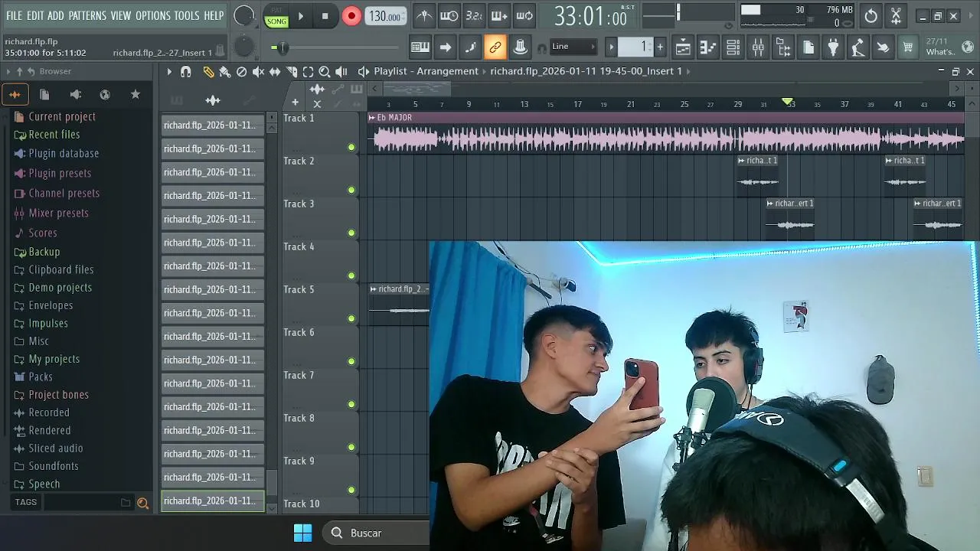This screenshot has width=980, height=551.
Task: Open the Line snap dropdown
Action: tap(572, 47)
